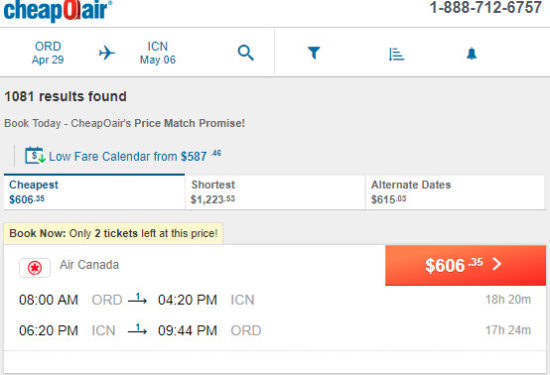Call the 1-888-712-6757 phone number
This screenshot has height=375, width=550.
click(x=485, y=8)
